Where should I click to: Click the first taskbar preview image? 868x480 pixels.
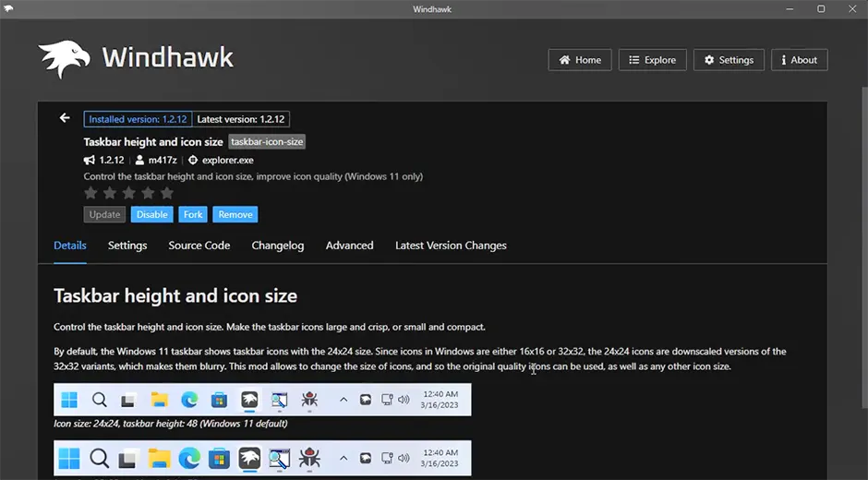pyautogui.click(x=262, y=399)
